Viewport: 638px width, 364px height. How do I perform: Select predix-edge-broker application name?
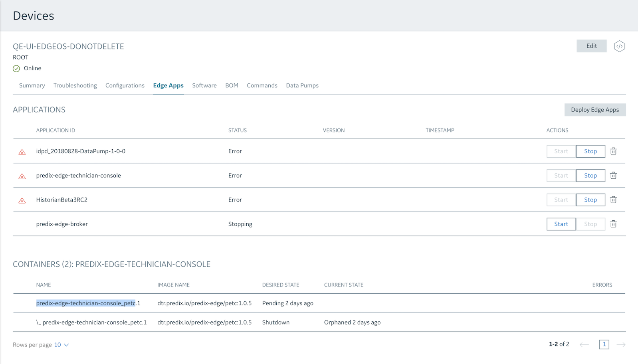tap(62, 224)
